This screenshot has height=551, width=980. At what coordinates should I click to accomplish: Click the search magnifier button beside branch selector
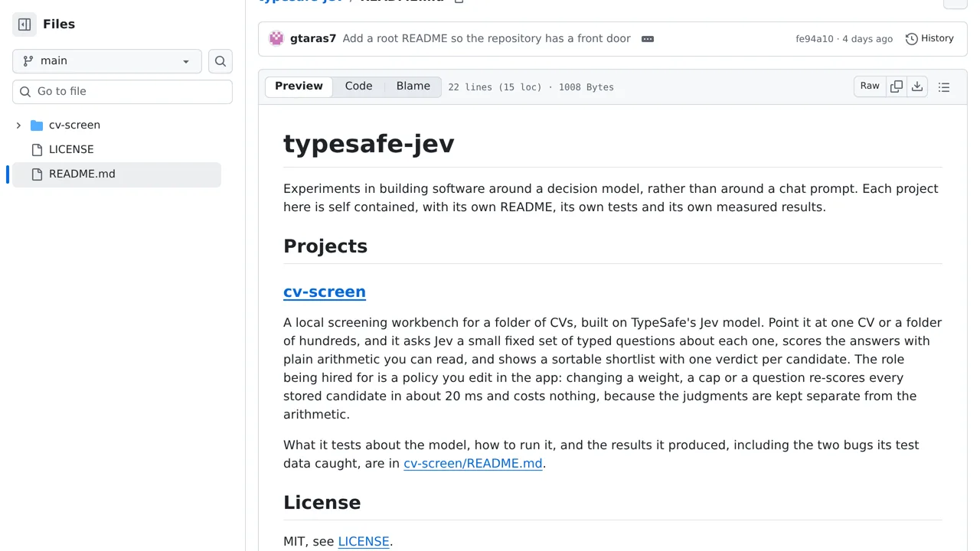(220, 61)
